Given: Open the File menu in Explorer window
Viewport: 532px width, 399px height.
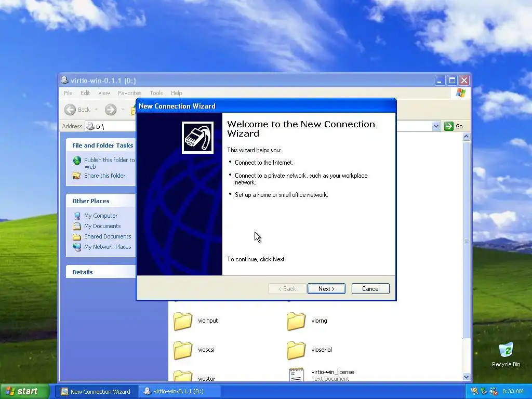Looking at the screenshot, I should pos(68,93).
